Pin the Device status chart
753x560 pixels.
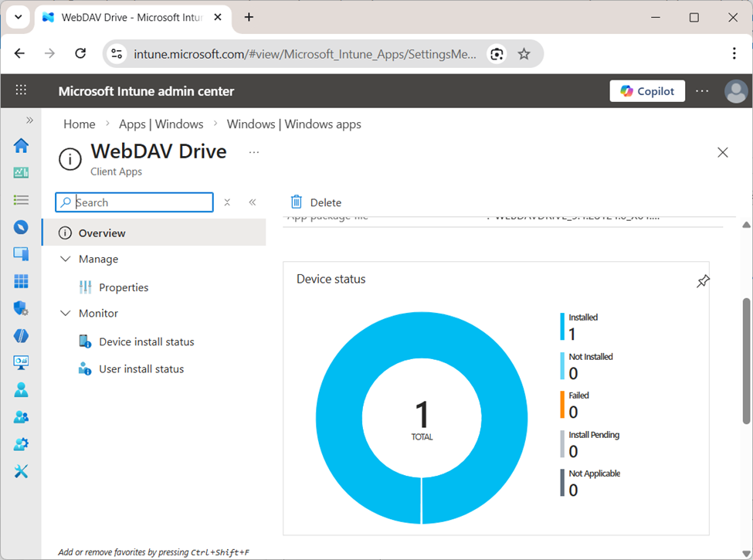click(x=703, y=281)
